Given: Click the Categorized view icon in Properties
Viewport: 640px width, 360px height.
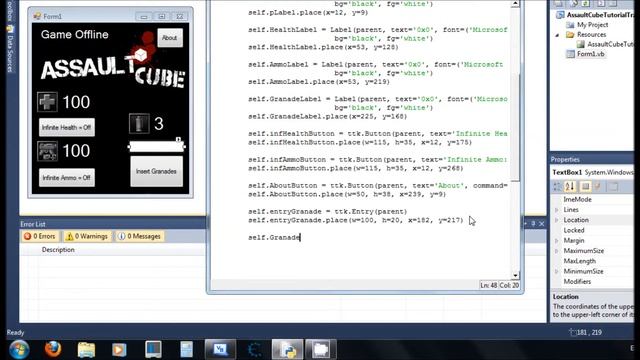Looking at the screenshot, I should coord(557,187).
